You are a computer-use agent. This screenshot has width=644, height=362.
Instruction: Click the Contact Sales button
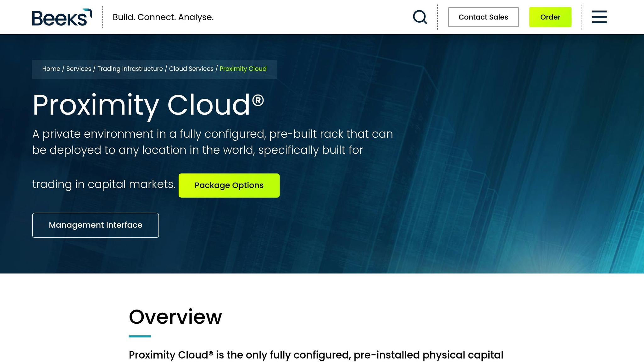pyautogui.click(x=483, y=17)
